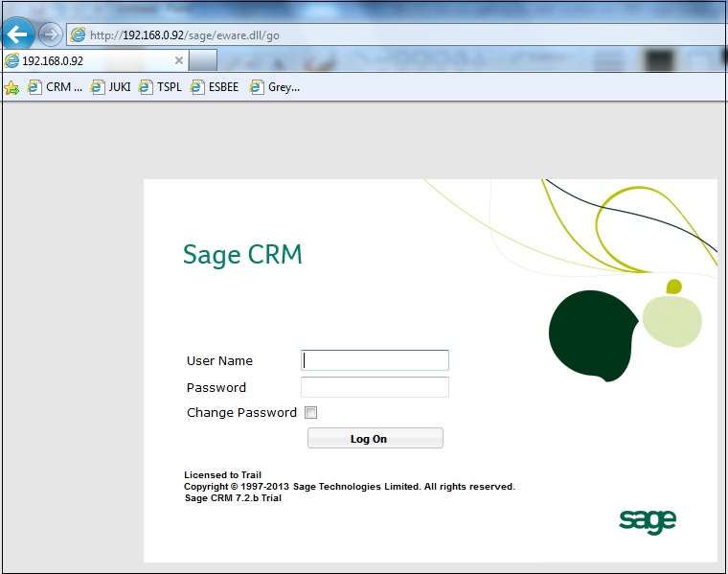Open the Grey... favorites bookmark
Screen dimensions: 728x574
coord(275,87)
